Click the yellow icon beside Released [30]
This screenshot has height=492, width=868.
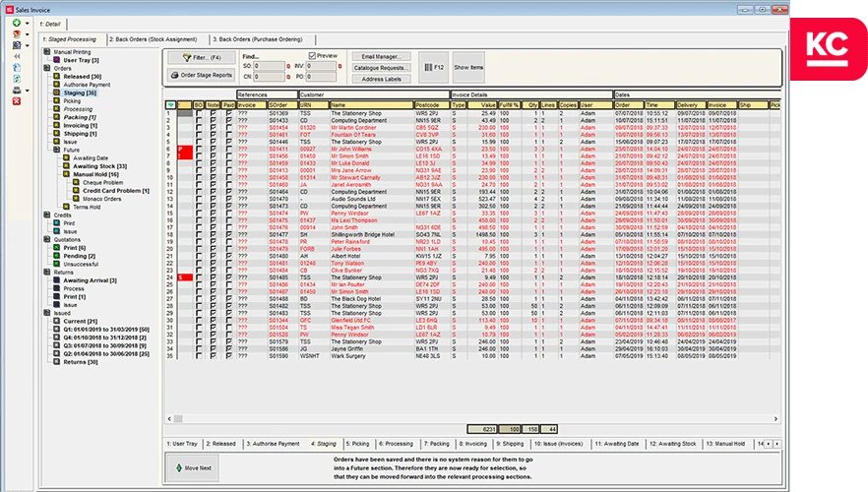pyautogui.click(x=56, y=77)
